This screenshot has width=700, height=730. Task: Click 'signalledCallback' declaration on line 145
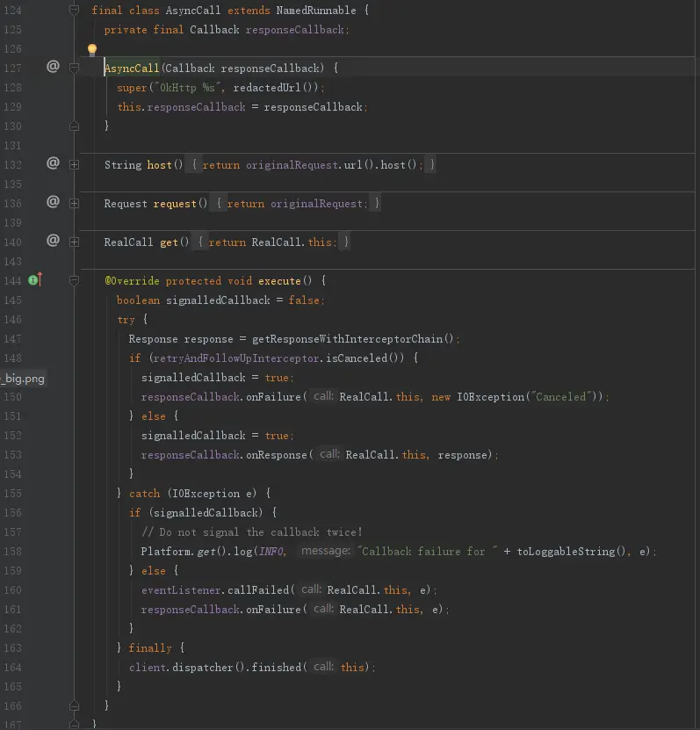218,300
